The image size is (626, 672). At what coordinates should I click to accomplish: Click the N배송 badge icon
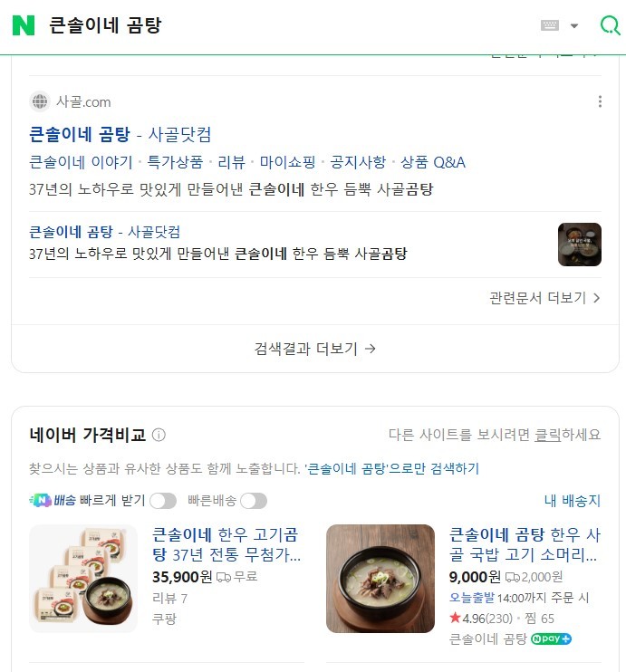pos(40,500)
